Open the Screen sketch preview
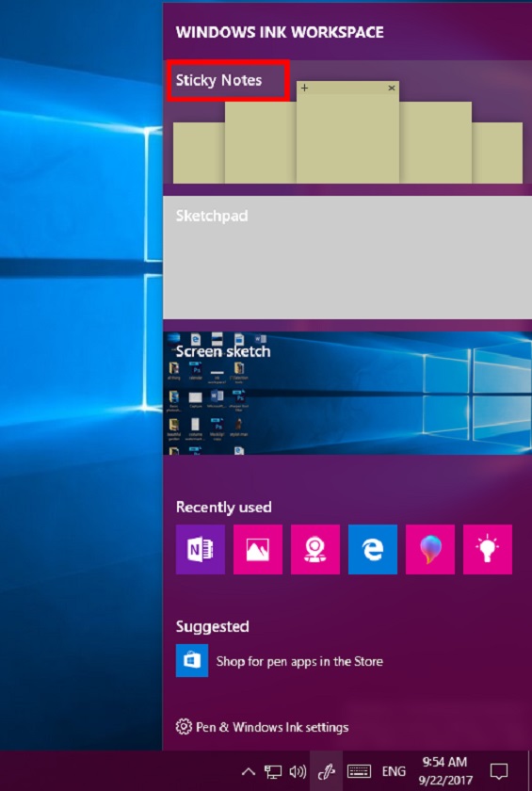Screen dimensions: 532x791 coord(347,393)
